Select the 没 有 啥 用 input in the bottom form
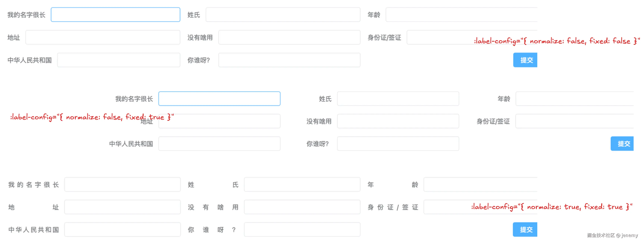This screenshot has width=644, height=244. click(x=302, y=207)
